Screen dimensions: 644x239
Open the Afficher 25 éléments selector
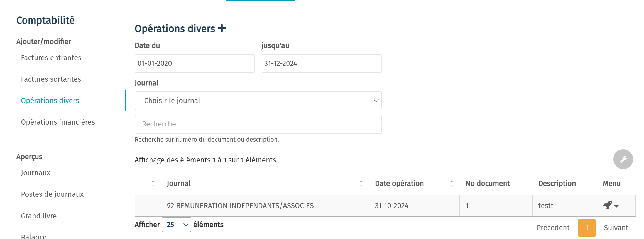(x=177, y=225)
